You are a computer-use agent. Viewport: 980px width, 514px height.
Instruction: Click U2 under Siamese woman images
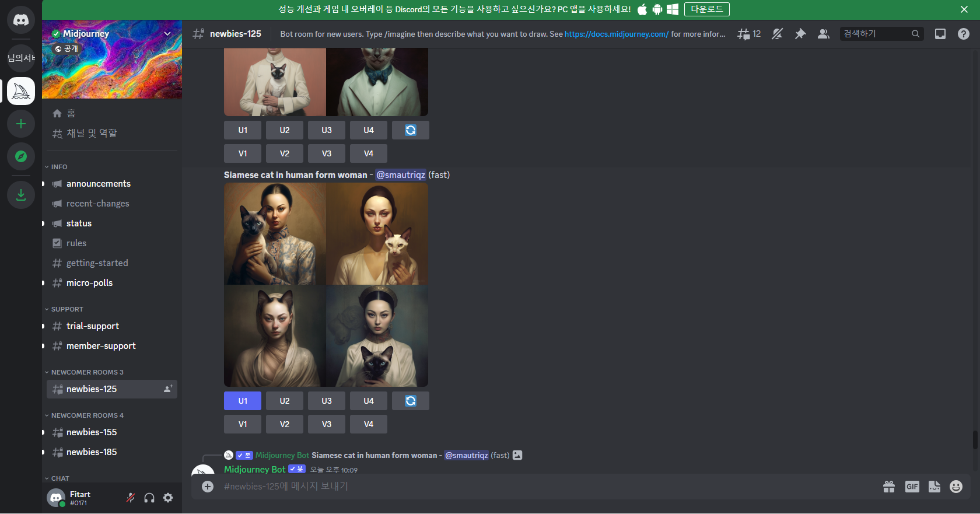pos(285,401)
